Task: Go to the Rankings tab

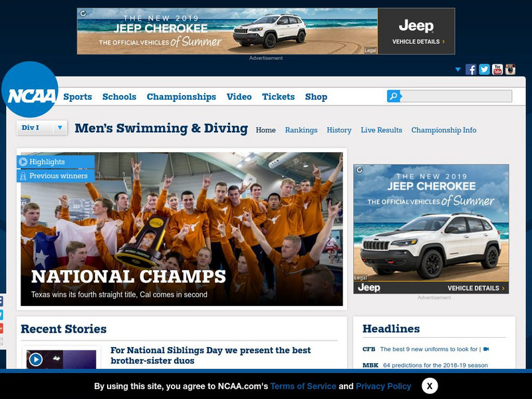Action: coord(301,130)
